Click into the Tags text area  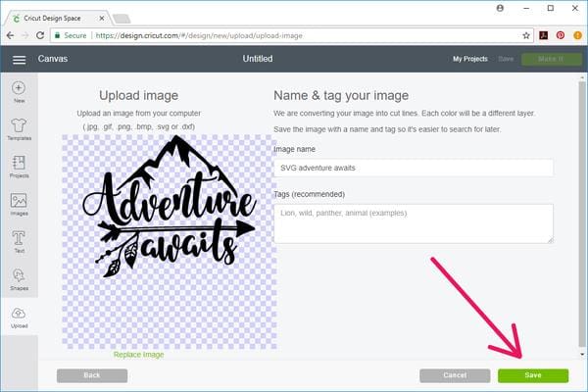click(414, 223)
